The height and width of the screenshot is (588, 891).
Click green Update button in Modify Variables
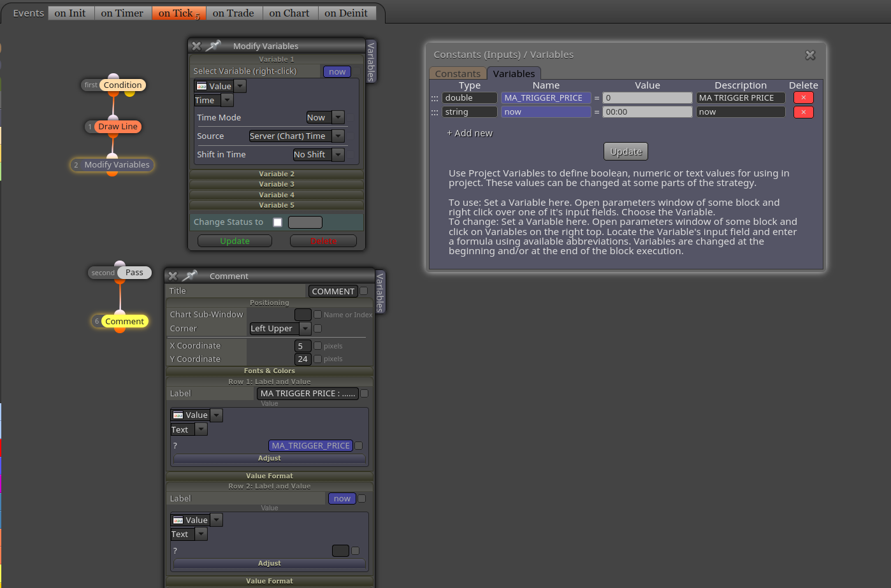[x=235, y=241]
